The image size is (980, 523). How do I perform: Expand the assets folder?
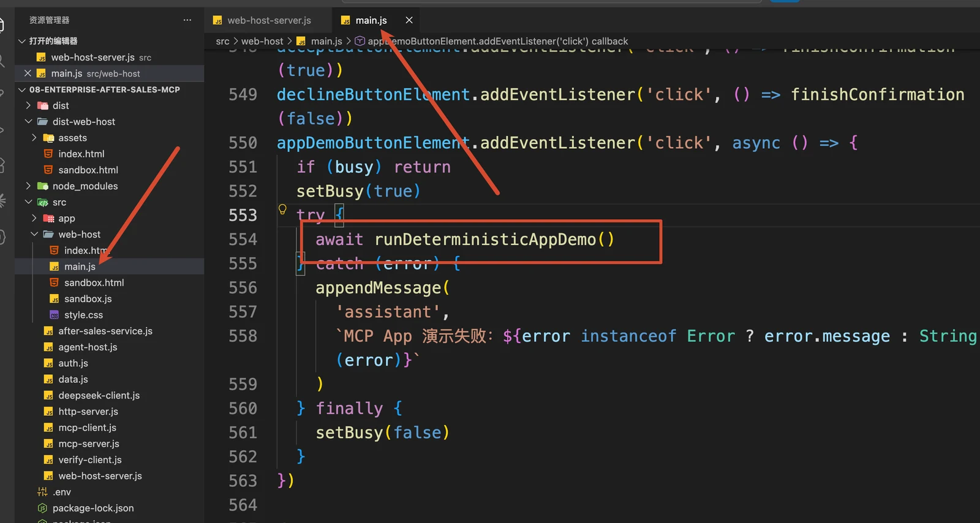(34, 138)
